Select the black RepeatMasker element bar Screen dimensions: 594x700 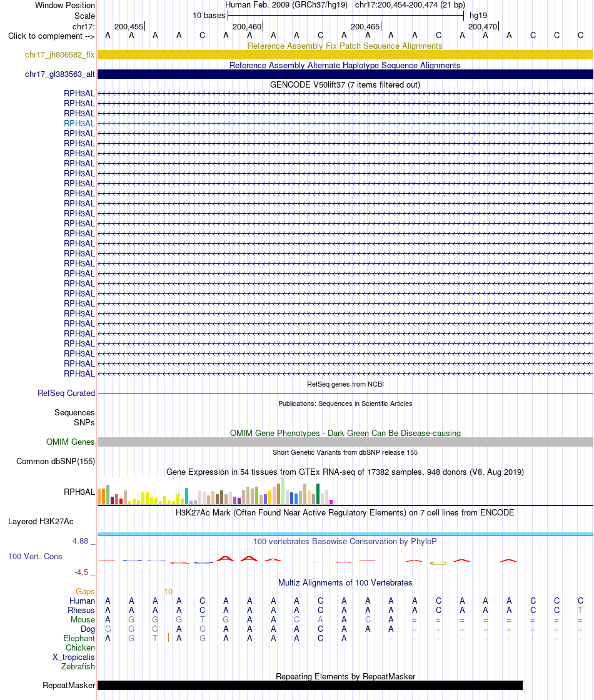coord(310,685)
